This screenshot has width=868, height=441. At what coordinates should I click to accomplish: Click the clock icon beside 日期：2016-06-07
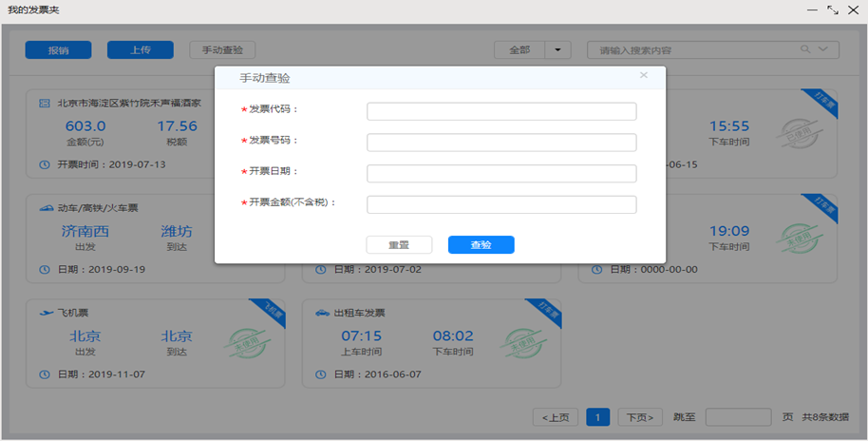coord(322,374)
